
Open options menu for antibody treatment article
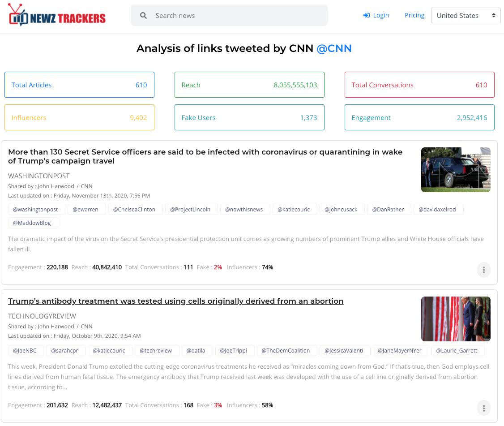tap(484, 408)
